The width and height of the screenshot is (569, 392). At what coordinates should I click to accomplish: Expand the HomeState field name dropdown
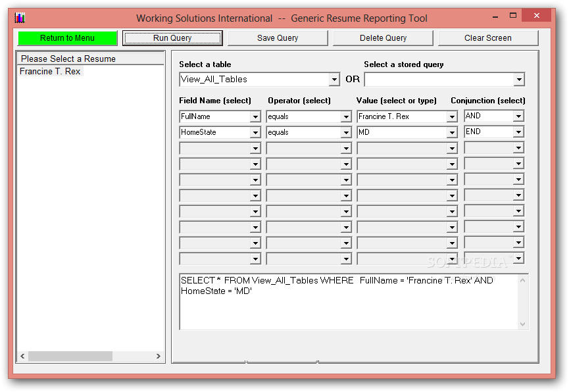[x=255, y=132]
